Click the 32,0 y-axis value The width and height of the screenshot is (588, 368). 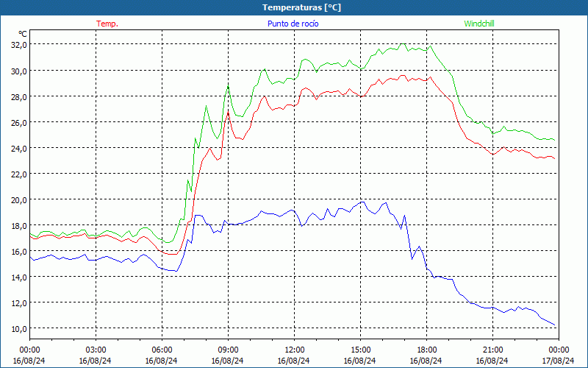[18, 45]
